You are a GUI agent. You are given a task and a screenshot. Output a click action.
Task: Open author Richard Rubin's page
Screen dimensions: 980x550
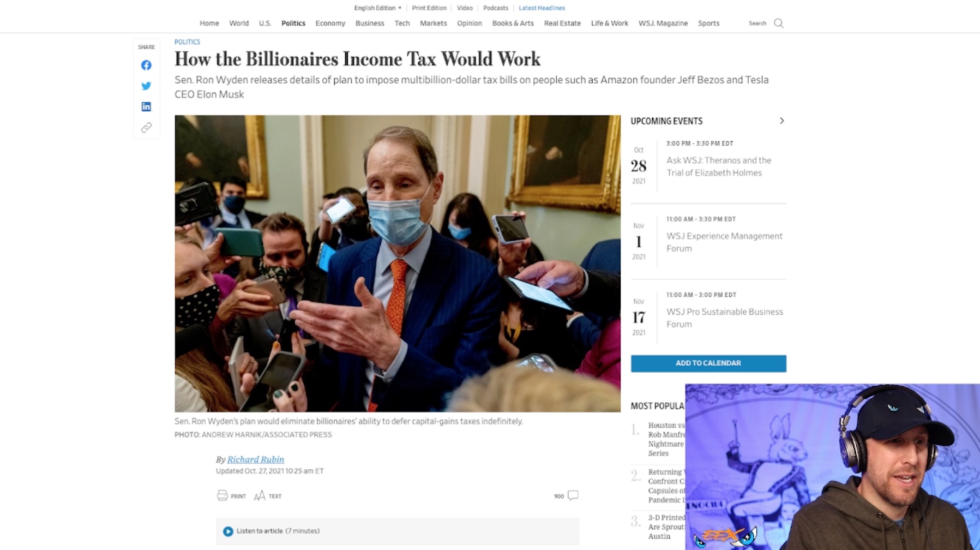(255, 459)
